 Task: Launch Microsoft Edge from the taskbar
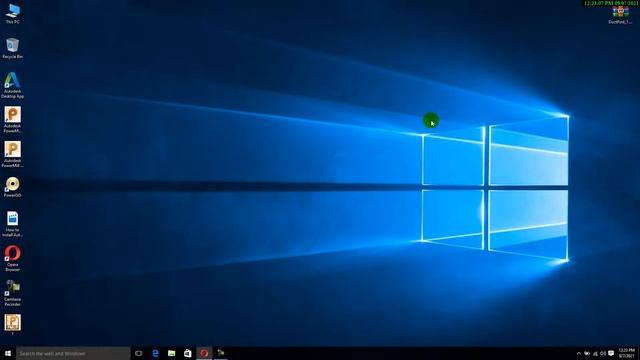pos(155,353)
